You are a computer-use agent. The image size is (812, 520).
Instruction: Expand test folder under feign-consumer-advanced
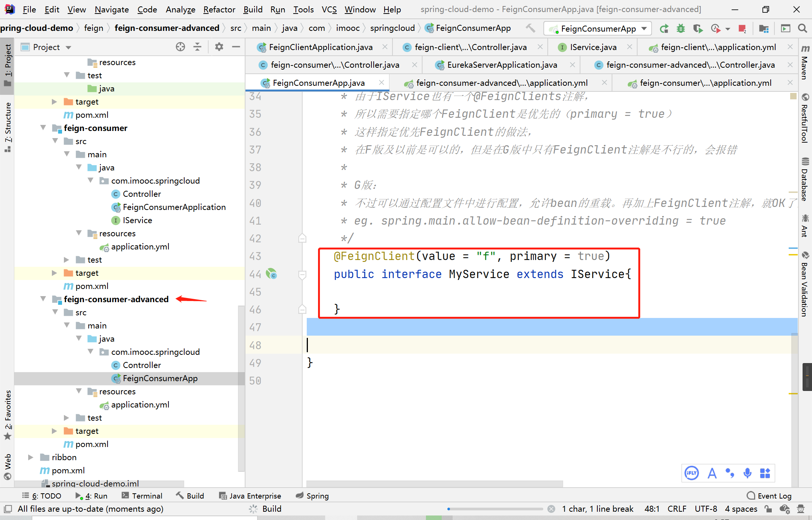tap(67, 418)
